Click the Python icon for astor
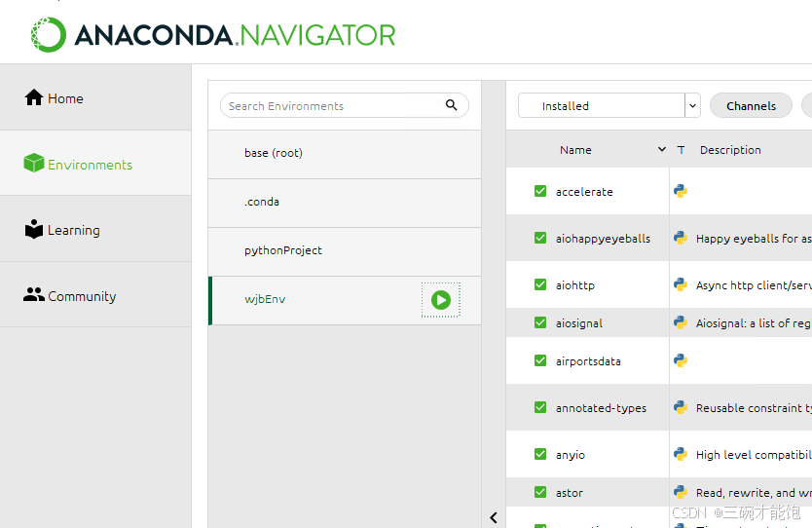This screenshot has width=812, height=528. point(681,492)
